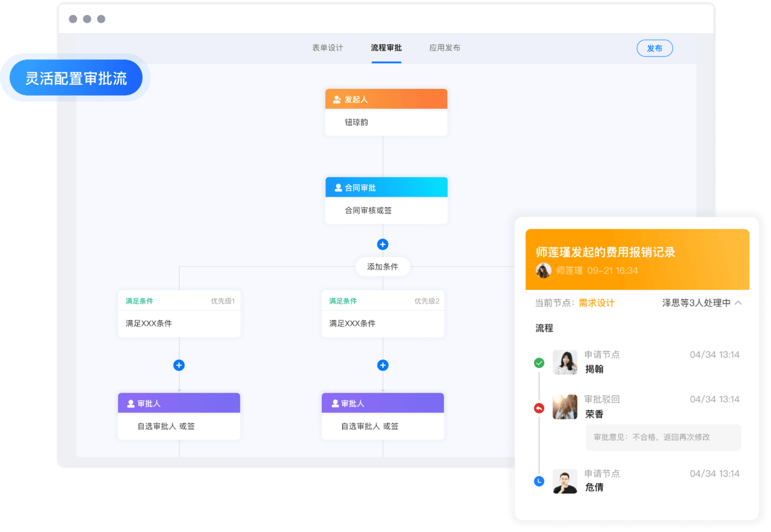The height and width of the screenshot is (532, 771).
Task: Click the red rejected status icon beside 荣香
Action: [x=539, y=409]
